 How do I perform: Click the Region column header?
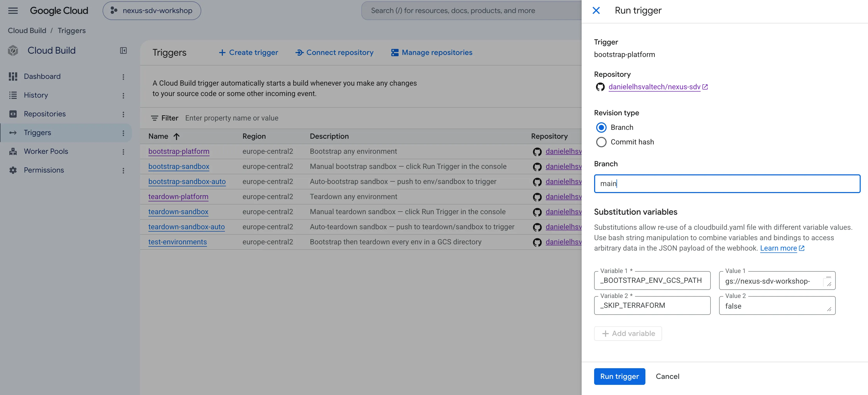tap(254, 136)
